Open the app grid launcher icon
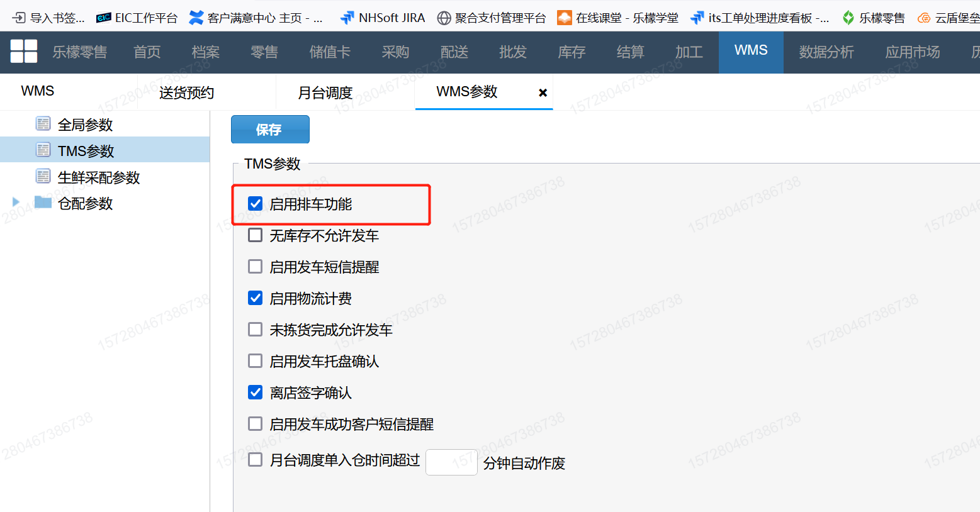980x512 pixels. (24, 51)
